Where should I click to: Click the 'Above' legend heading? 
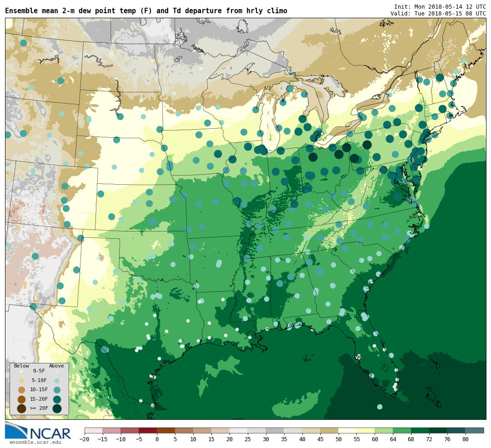(56, 366)
